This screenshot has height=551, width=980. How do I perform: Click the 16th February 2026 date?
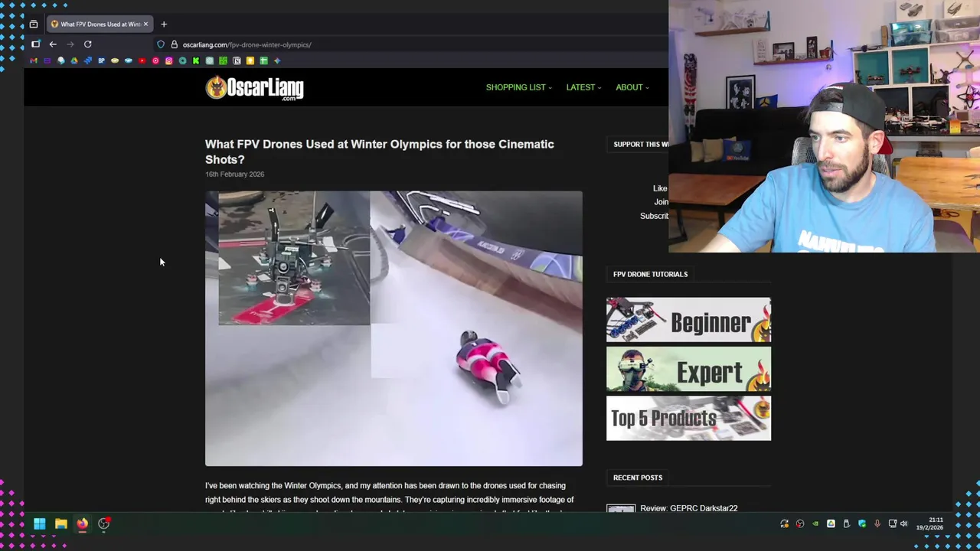click(234, 174)
